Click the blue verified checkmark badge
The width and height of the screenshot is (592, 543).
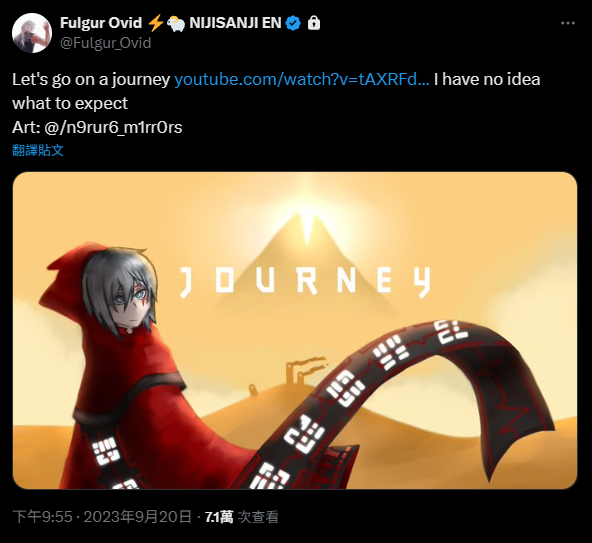pyautogui.click(x=293, y=23)
